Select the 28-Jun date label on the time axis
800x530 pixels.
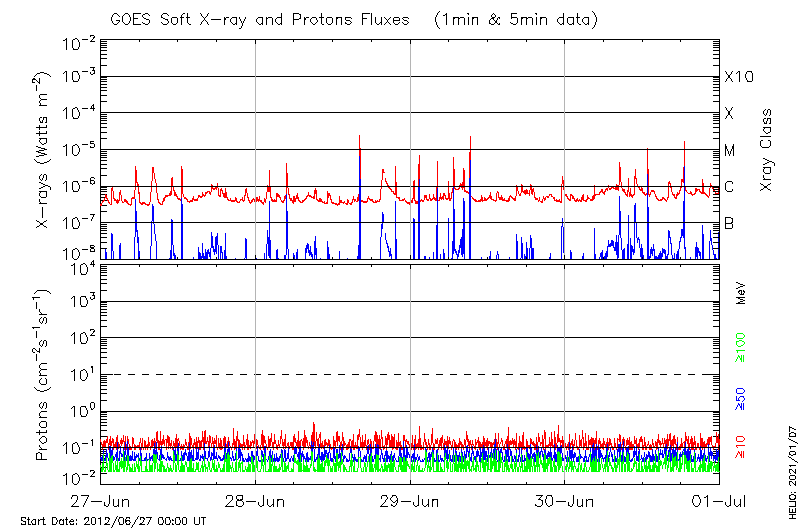click(256, 500)
